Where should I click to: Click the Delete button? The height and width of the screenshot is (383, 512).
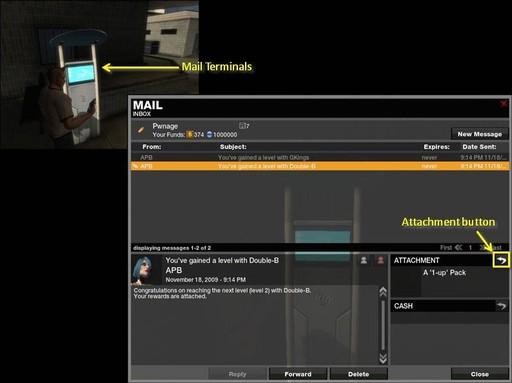(359, 374)
